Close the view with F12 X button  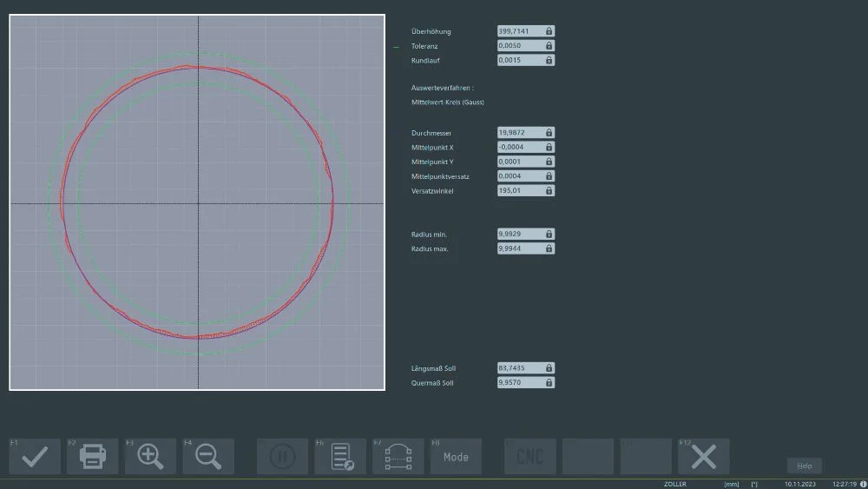pos(703,456)
